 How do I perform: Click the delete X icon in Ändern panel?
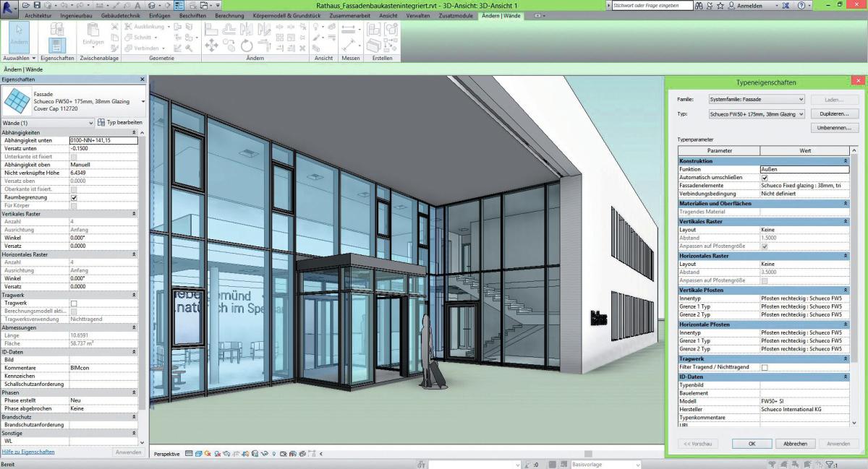[x=302, y=48]
